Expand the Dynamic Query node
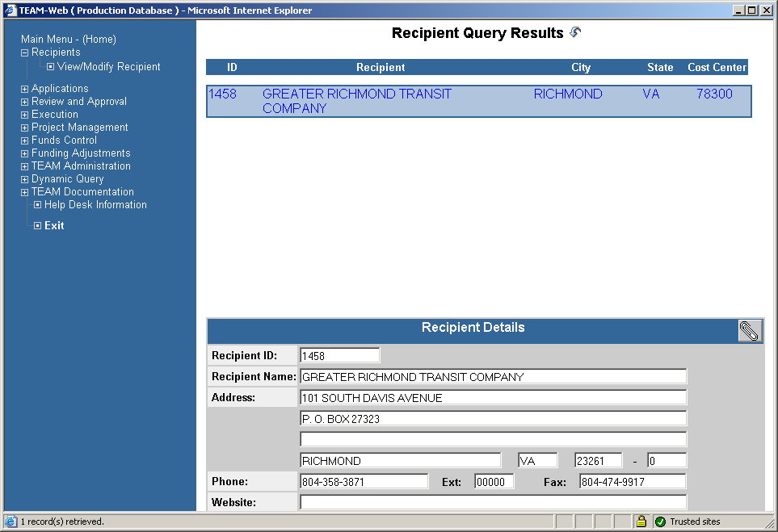 pos(24,179)
